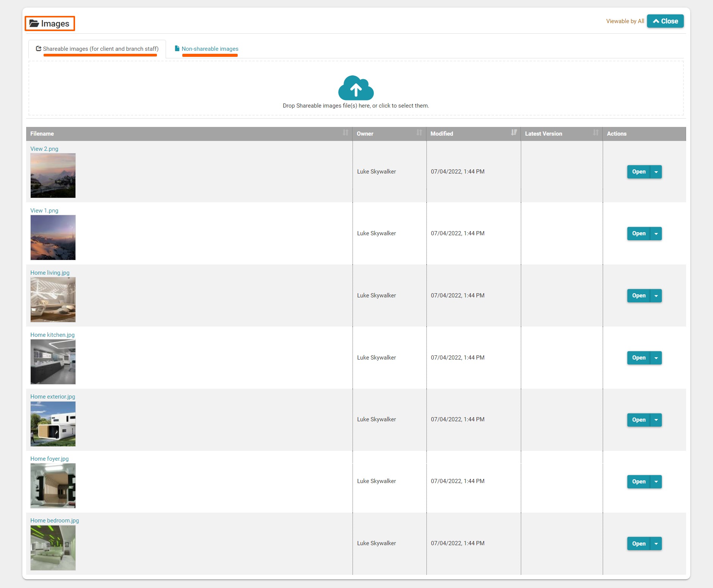Open Home foyer.jpg file
The width and height of the screenshot is (713, 588).
pyautogui.click(x=639, y=482)
